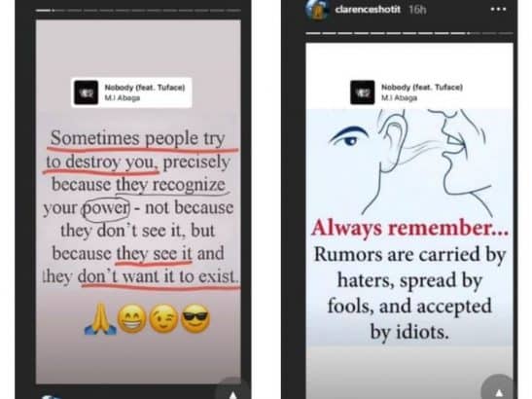The height and width of the screenshot is (399, 532).
Task: Open the Nobody music sticker on left story
Action: 131,92
